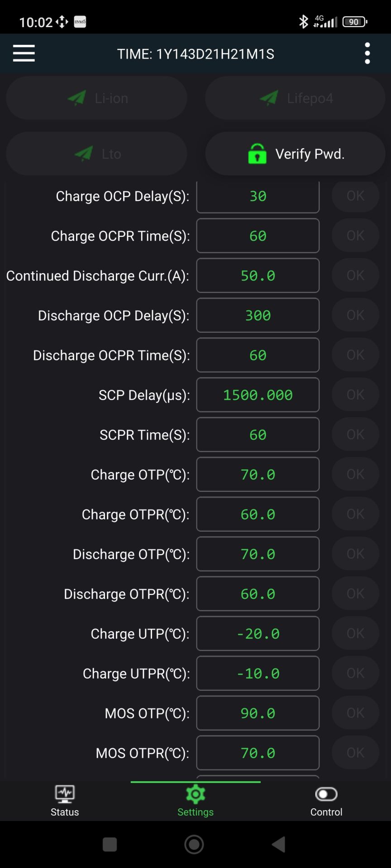Viewport: 391px width, 868px height.
Task: Tap the Lto paper plane icon
Action: tap(84, 154)
